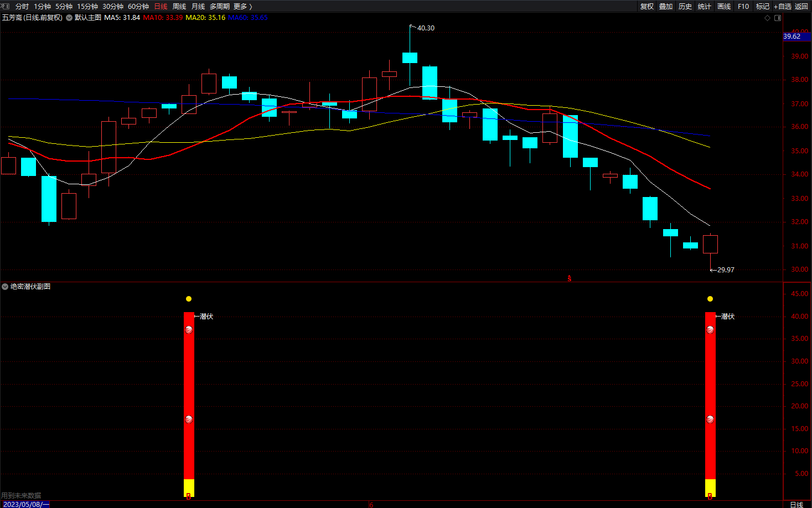Select the 15分钟 period
The height and width of the screenshot is (508, 812).
[x=87, y=7]
